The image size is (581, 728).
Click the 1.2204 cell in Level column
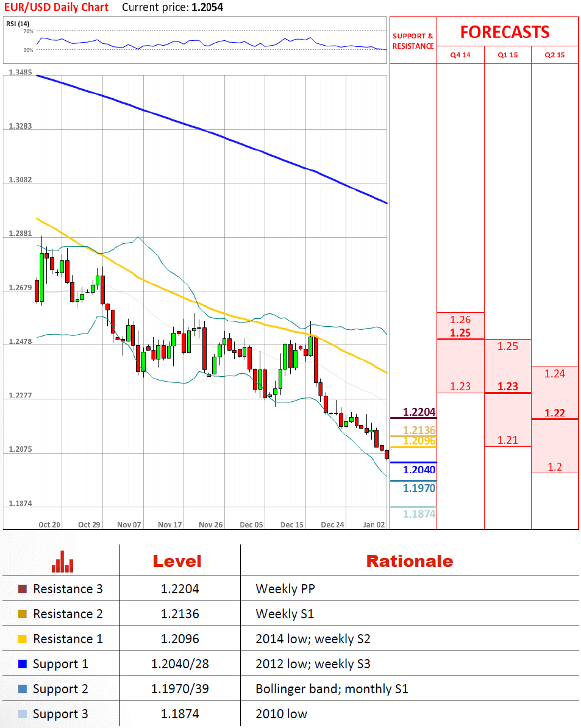(x=180, y=589)
